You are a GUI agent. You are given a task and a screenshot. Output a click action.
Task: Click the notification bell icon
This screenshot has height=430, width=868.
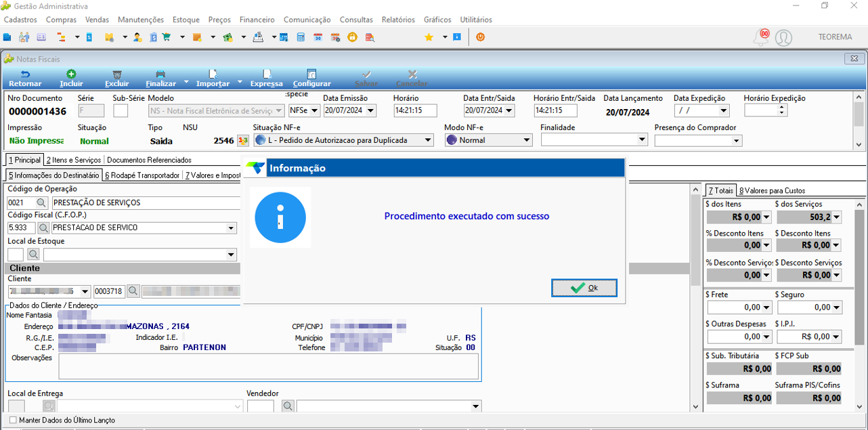pyautogui.click(x=761, y=38)
